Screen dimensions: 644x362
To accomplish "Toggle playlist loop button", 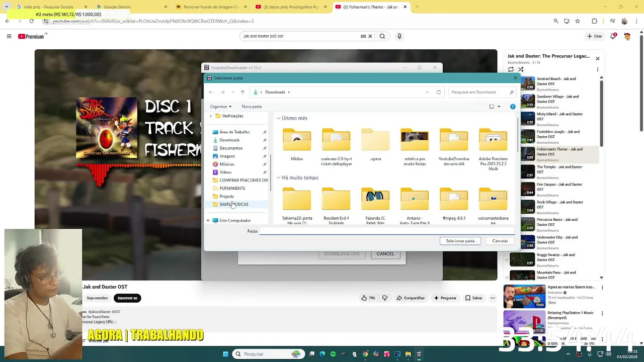I will click(x=511, y=69).
